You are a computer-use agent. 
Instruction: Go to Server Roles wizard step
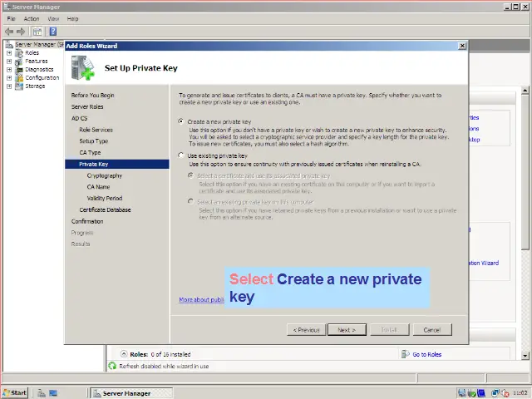[87, 107]
